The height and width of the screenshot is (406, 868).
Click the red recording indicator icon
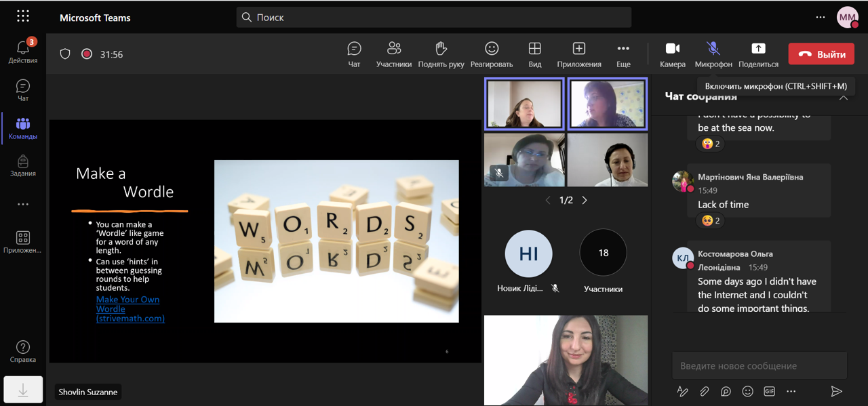pos(87,54)
